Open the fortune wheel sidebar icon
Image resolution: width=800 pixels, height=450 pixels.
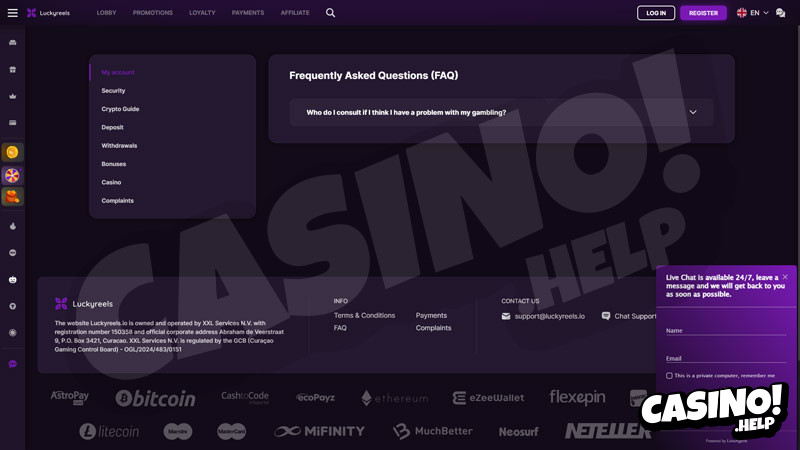(x=12, y=176)
